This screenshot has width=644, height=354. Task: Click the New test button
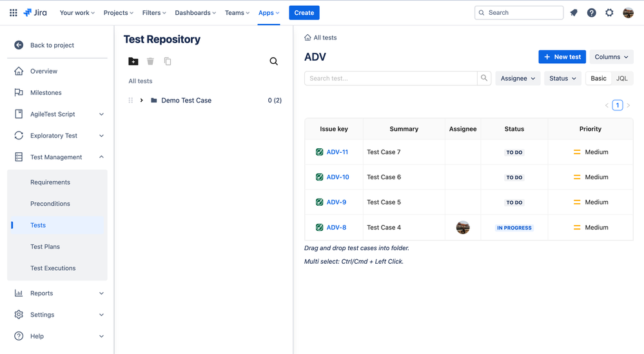pos(562,57)
